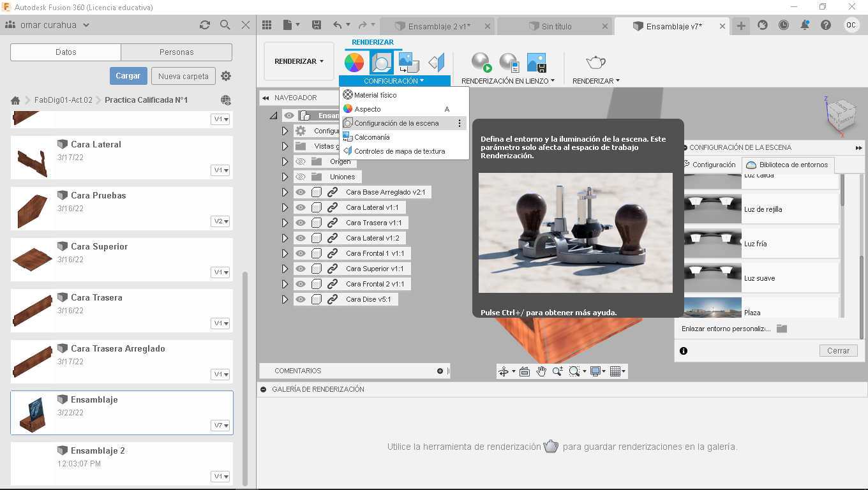
Task: Undo the last action
Action: [x=338, y=26]
